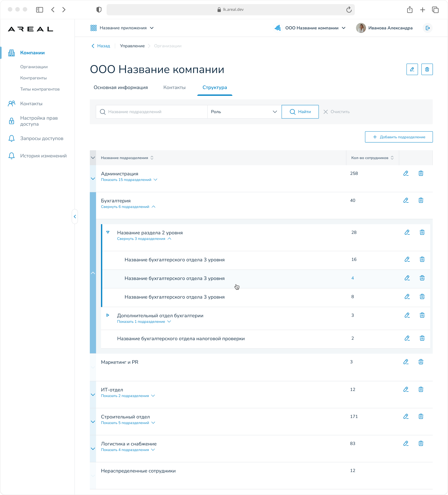
Task: Click the trash icon for Маркетинг и PR
Action: (x=421, y=362)
